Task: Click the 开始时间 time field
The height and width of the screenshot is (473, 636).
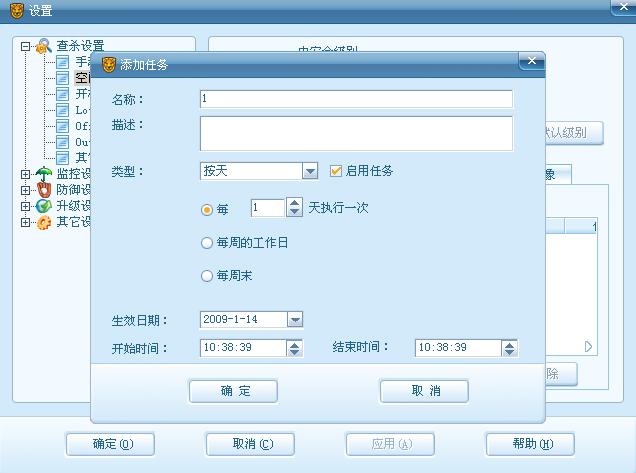Action: click(243, 348)
